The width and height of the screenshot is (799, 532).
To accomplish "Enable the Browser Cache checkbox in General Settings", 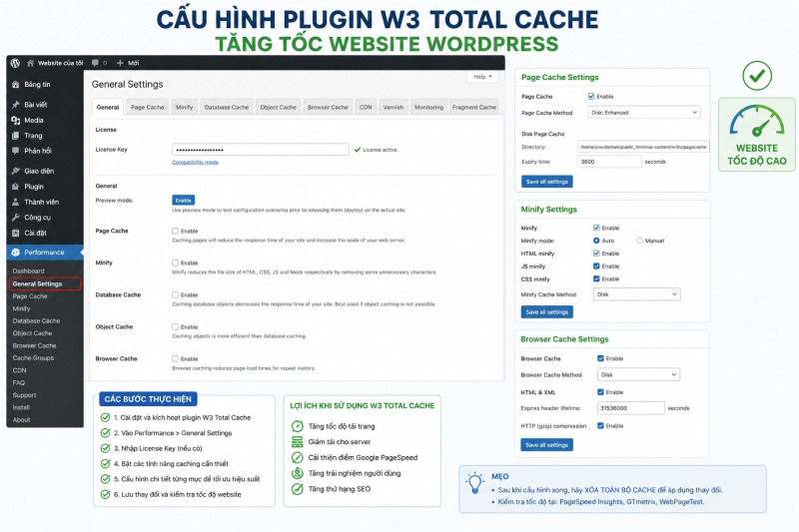I will click(176, 359).
